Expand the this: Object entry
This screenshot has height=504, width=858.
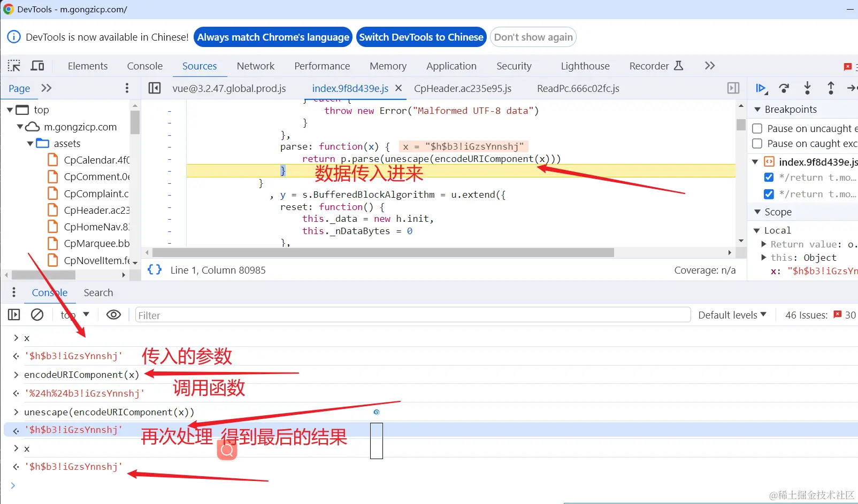(764, 257)
